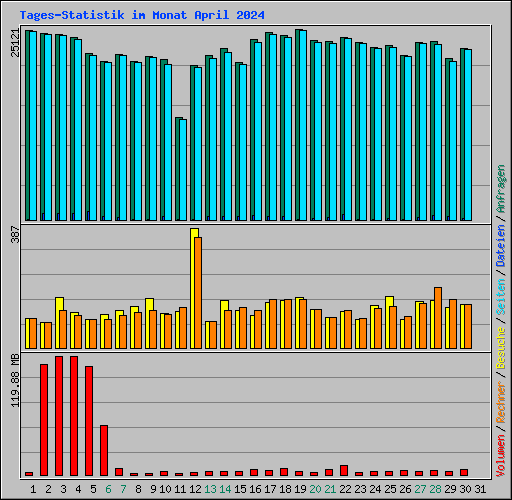Select day 11's short cyan bar
The width and height of the screenshot is (512, 500).
(183, 170)
